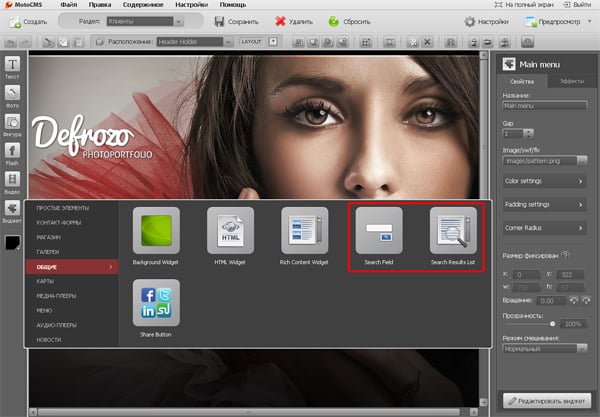Expand the Color settings section
Screen dimensions: 600x417
545,181
